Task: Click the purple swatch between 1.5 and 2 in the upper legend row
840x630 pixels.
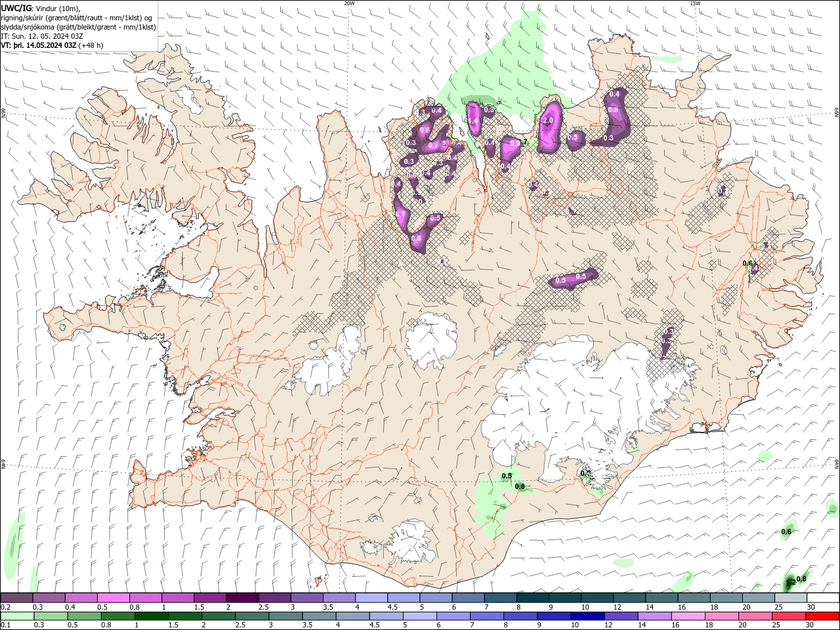Action: [209, 598]
